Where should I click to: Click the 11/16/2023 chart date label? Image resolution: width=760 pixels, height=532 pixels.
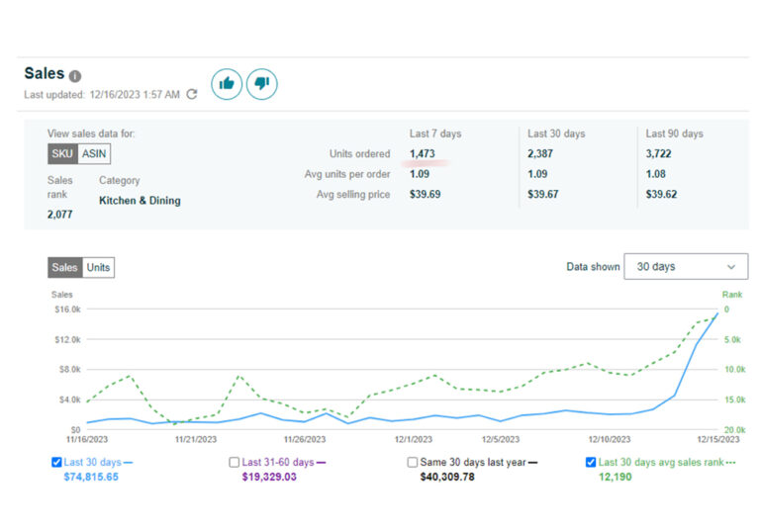[x=87, y=439]
